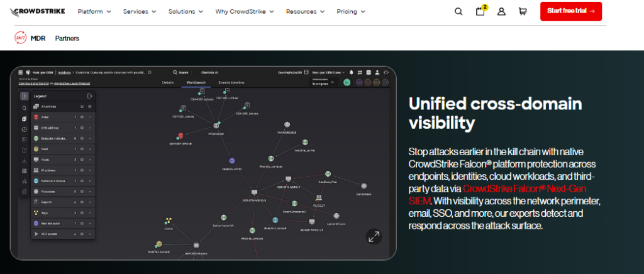Click the user profile icon in Falcon console
Screen dimensions: 644x274
(377, 72)
